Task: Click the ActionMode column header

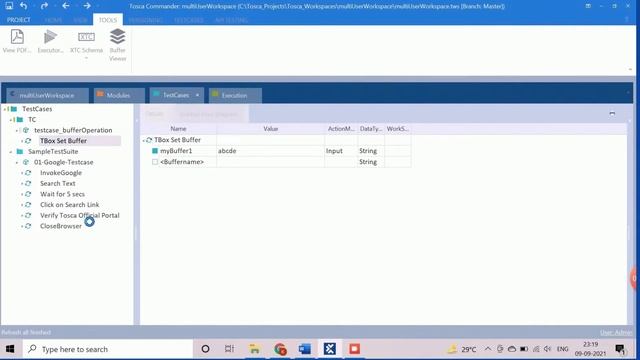Action: click(341, 129)
